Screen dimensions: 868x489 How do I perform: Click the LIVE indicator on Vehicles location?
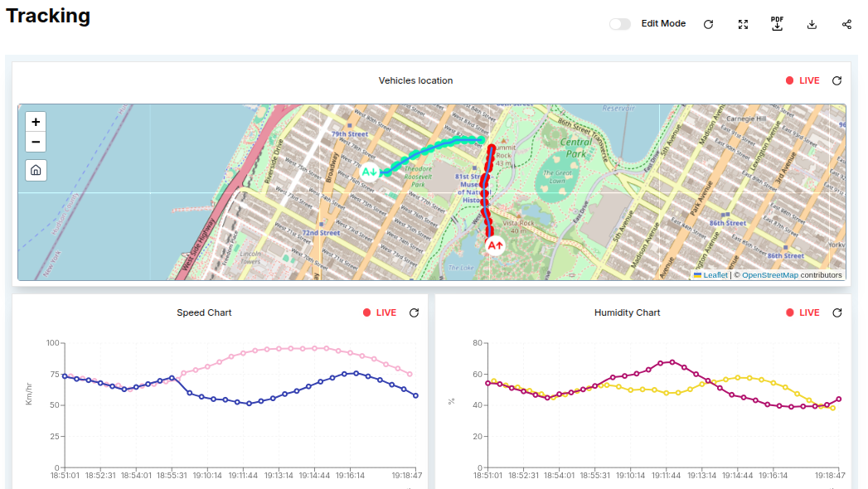(803, 80)
